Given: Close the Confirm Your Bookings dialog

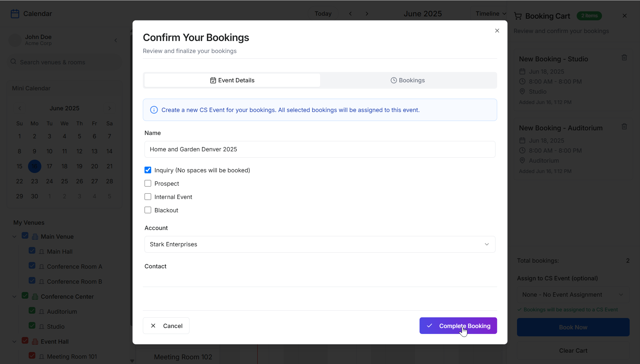Looking at the screenshot, I should pyautogui.click(x=497, y=31).
